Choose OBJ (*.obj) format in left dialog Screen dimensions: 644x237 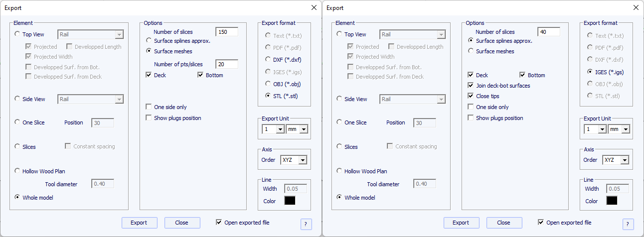point(269,84)
